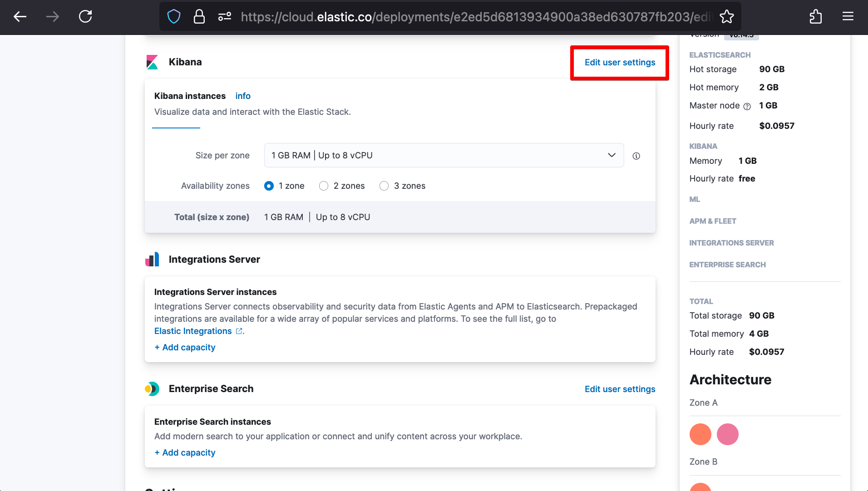Click the Architecture heading
Image resolution: width=868 pixels, height=491 pixels.
tap(730, 380)
